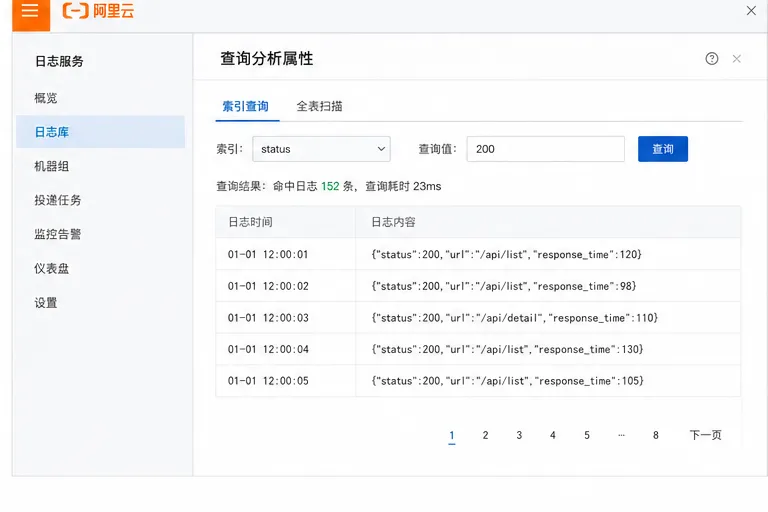Click log content with /api/detail url

(x=514, y=317)
